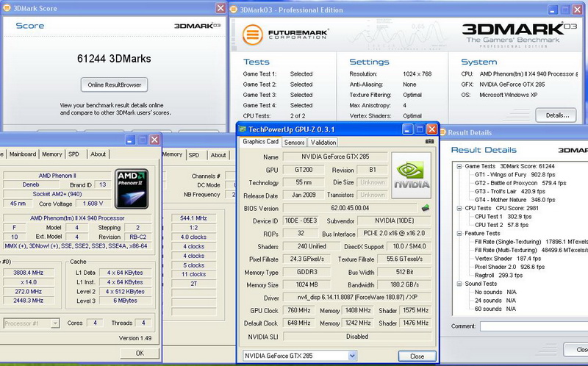
Task: Close the 3DMark Score window
Action: point(220,8)
